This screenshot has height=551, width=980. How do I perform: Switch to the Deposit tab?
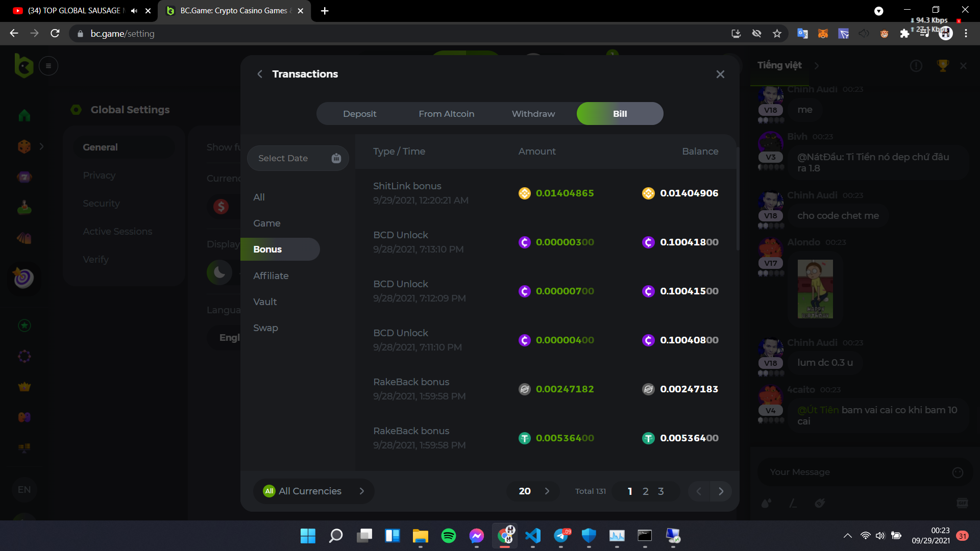click(x=359, y=114)
